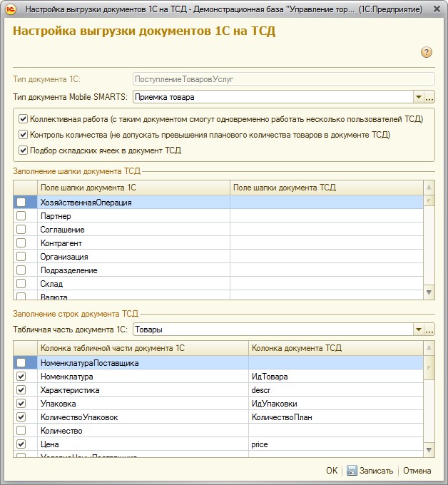Toggle Подбор складских ячеек checkbox

tap(23, 150)
